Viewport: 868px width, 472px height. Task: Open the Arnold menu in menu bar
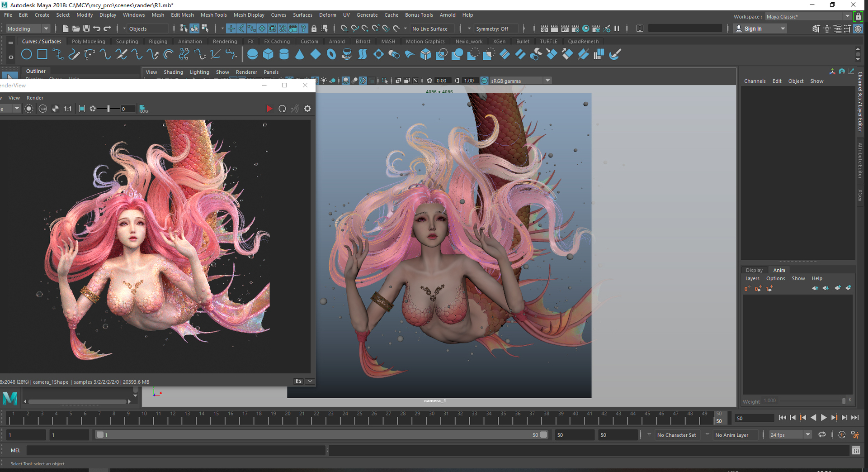448,15
